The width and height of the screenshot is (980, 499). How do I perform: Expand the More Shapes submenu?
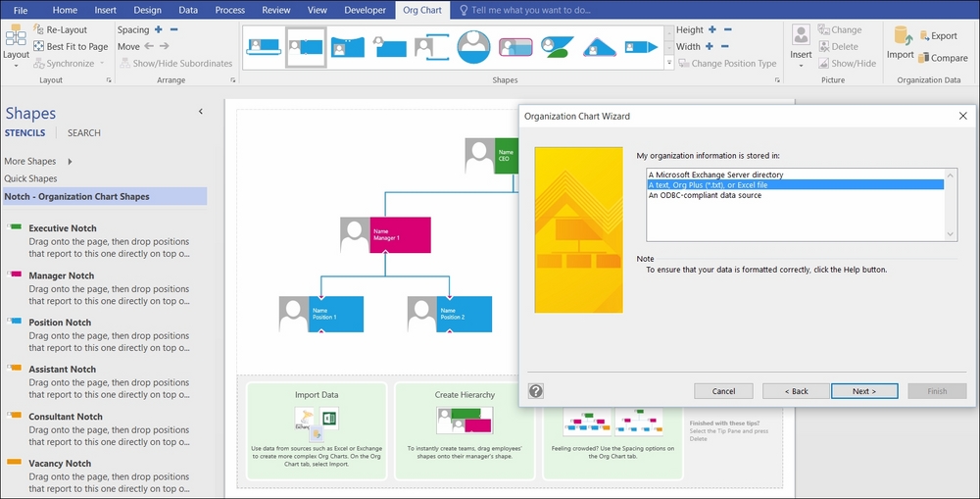[70, 162]
